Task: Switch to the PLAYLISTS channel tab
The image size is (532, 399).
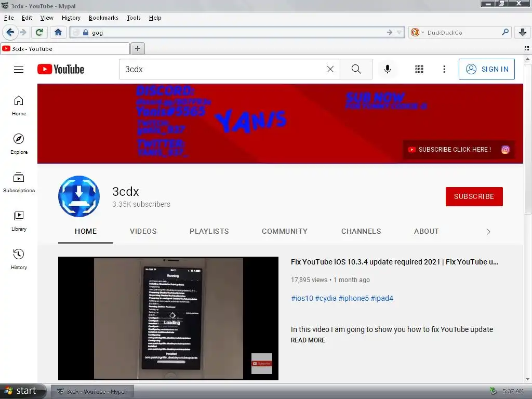Action: pos(209,231)
